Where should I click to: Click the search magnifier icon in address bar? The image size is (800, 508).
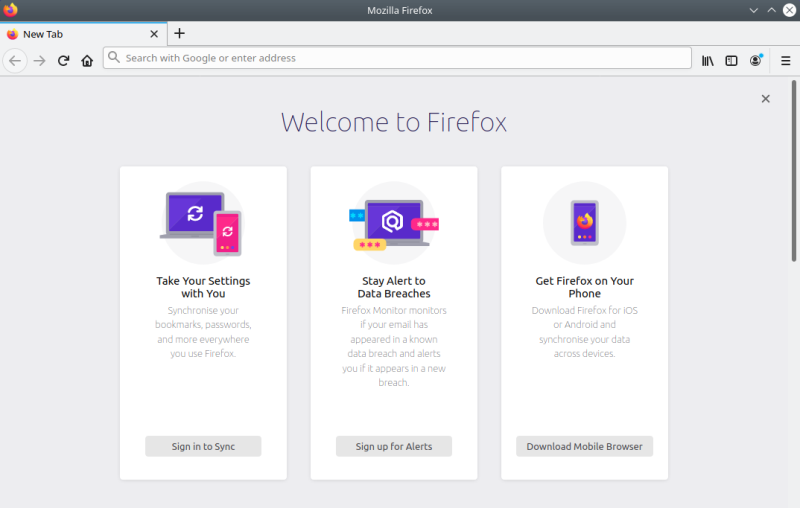click(114, 58)
